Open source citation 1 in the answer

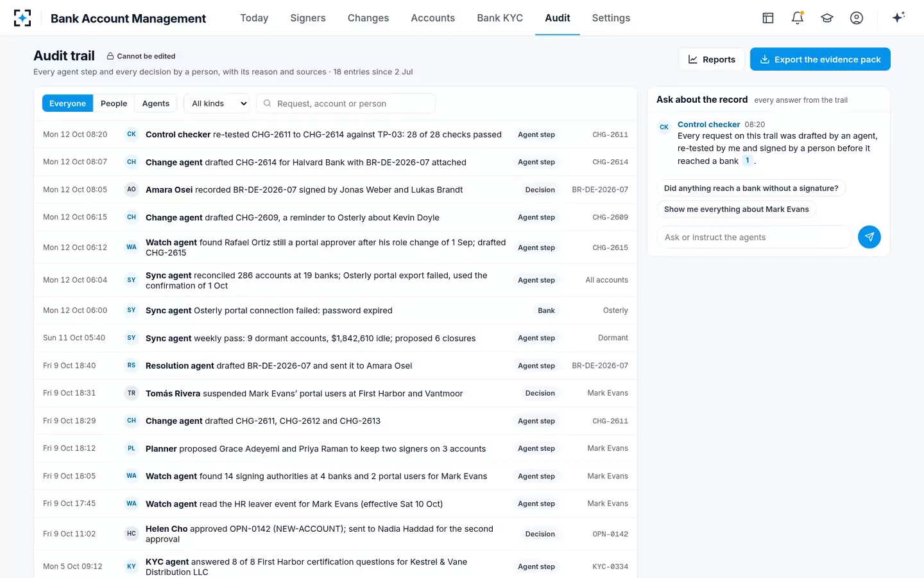tap(747, 161)
